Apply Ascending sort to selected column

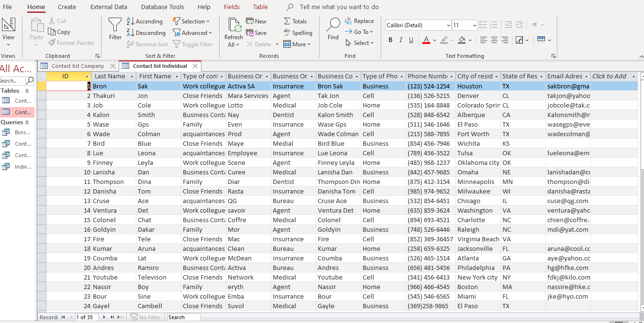click(x=145, y=21)
